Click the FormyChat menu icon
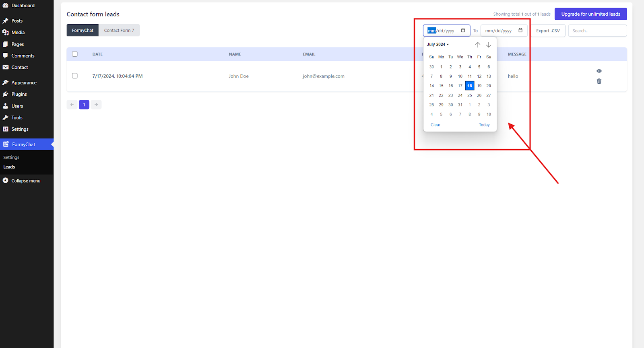The height and width of the screenshot is (348, 644). (x=6, y=144)
